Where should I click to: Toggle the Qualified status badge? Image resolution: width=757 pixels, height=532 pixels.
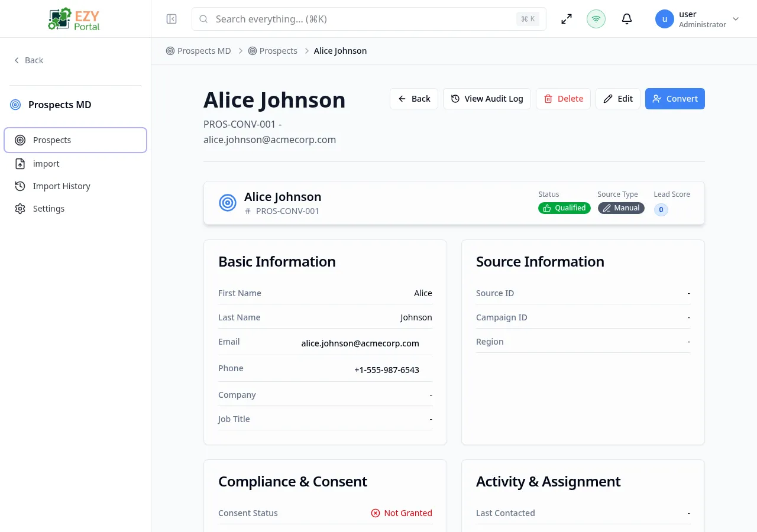564,207
